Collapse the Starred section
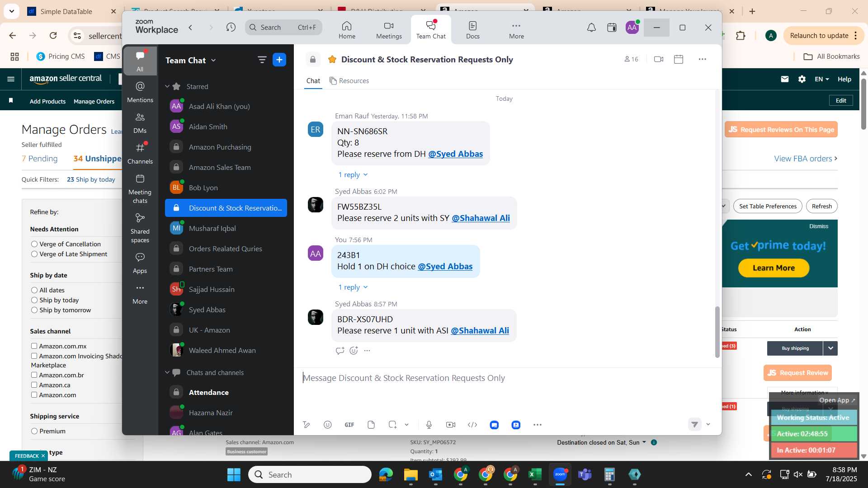This screenshot has width=868, height=488. point(167,86)
